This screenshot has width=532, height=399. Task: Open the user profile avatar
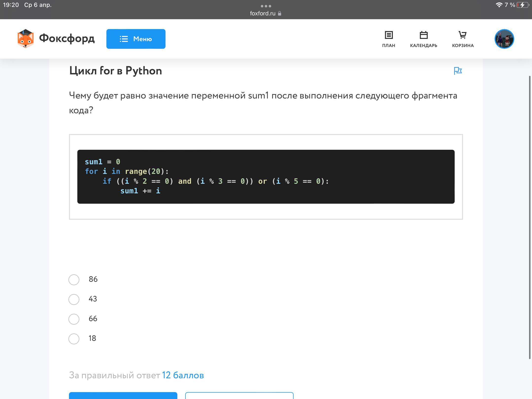(x=504, y=39)
